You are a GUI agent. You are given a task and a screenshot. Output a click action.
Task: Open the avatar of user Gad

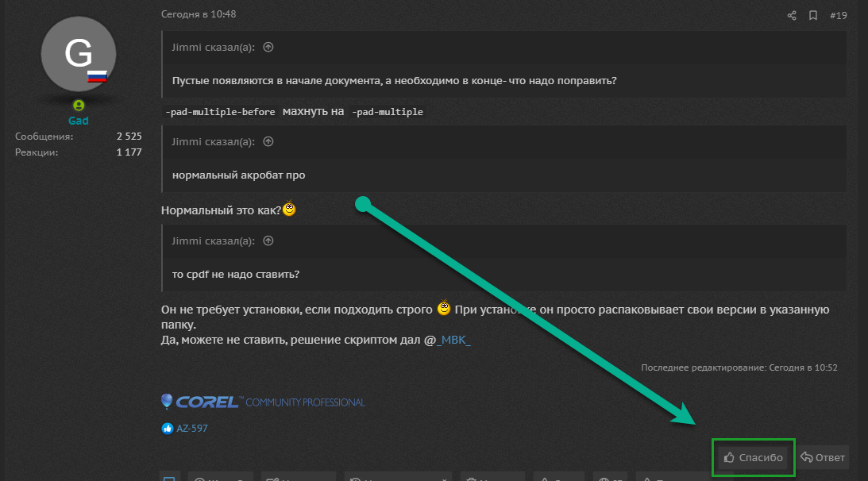pos(79,54)
